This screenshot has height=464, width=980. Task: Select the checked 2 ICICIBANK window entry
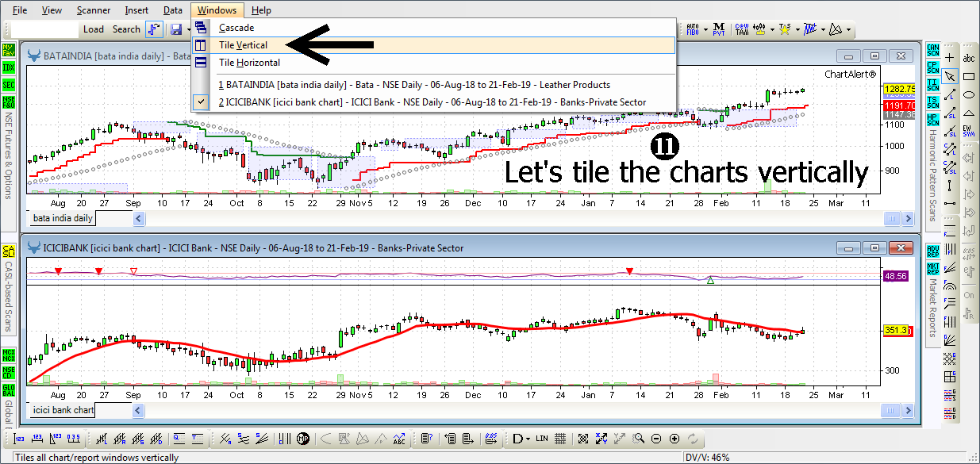(x=434, y=102)
